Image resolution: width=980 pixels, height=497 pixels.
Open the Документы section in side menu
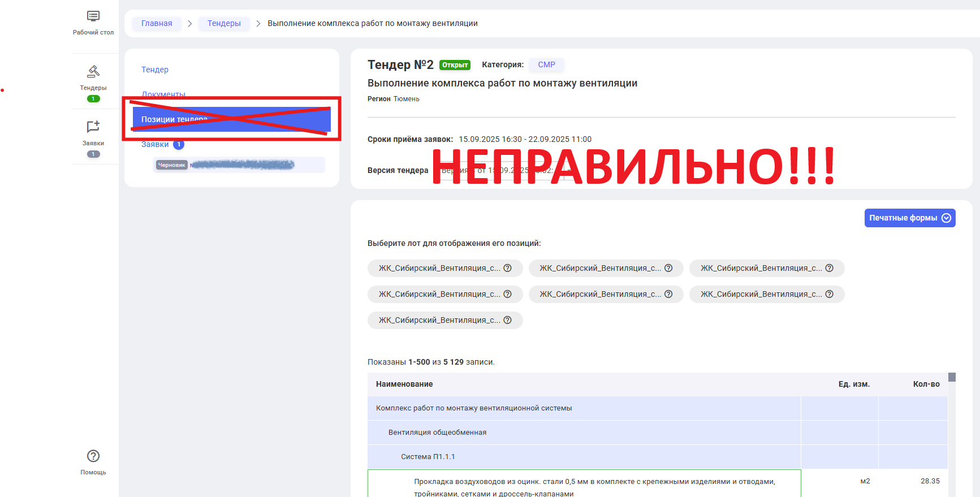(x=163, y=94)
